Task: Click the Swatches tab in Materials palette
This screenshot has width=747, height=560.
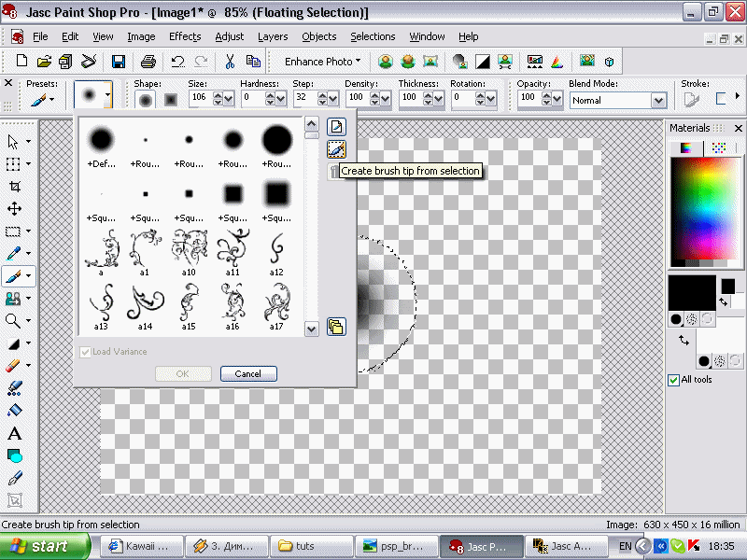Action: pos(718,147)
